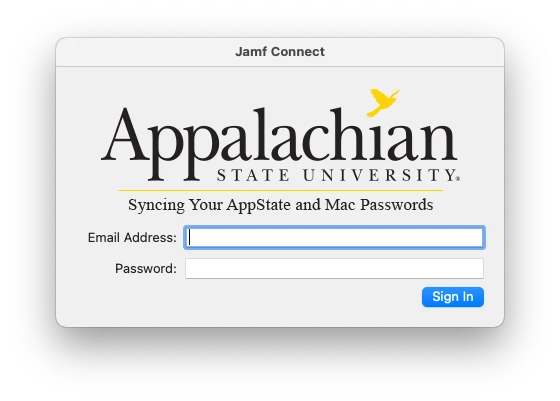Click the word "and" in the tagline
560x401 pixels.
pos(308,205)
